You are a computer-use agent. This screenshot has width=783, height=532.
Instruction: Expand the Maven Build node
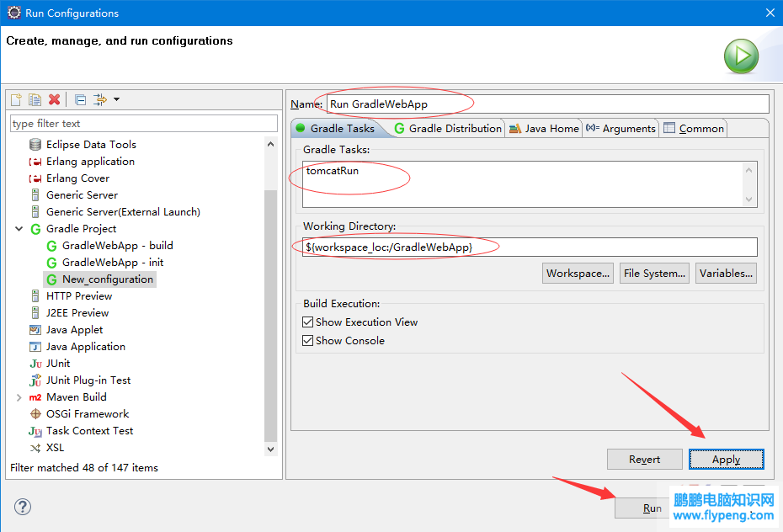(x=19, y=398)
